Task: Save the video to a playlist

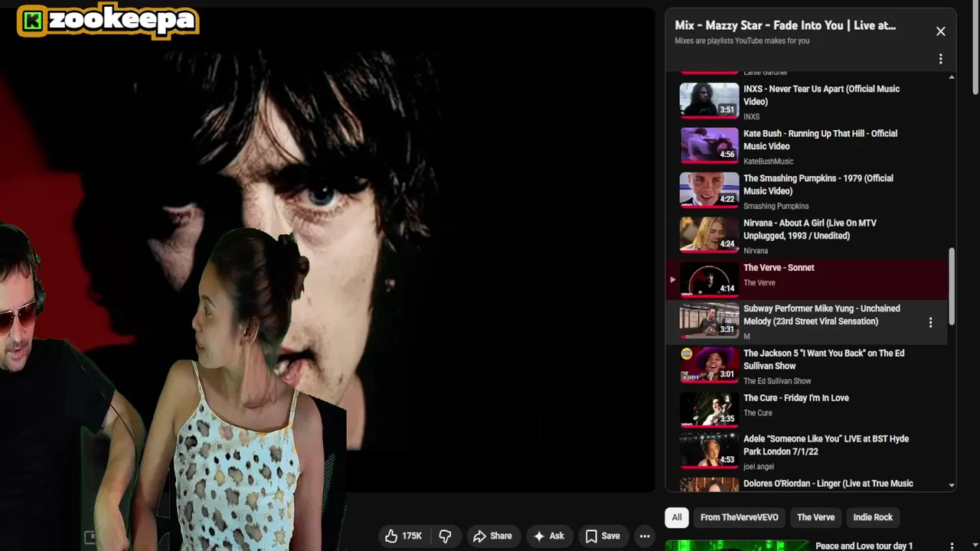Action: (x=603, y=536)
